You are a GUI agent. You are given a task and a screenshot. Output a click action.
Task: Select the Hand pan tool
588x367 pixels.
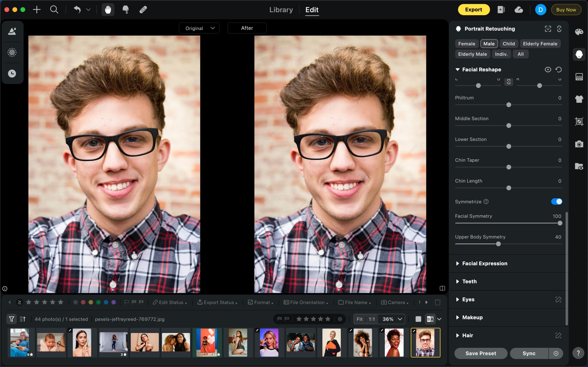(108, 10)
